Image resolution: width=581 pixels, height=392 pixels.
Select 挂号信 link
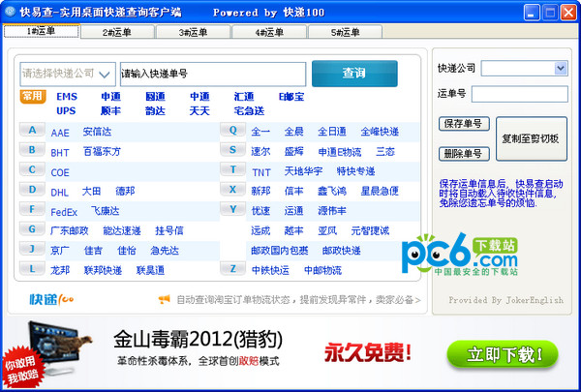(169, 230)
